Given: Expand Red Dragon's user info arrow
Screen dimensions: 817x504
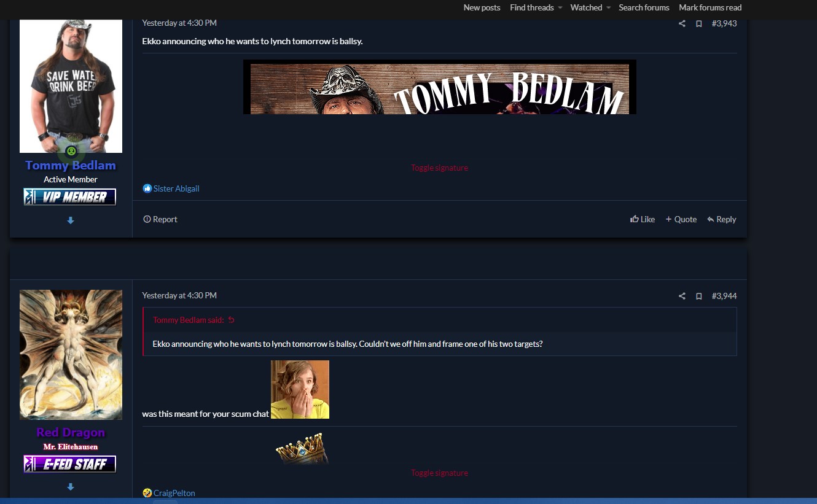Looking at the screenshot, I should pos(71,487).
